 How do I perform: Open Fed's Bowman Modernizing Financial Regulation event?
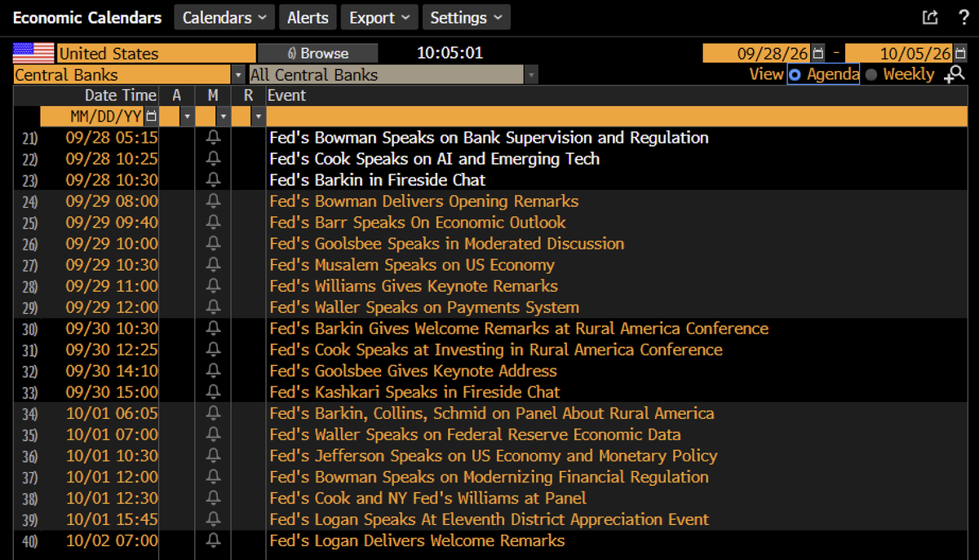pos(489,477)
